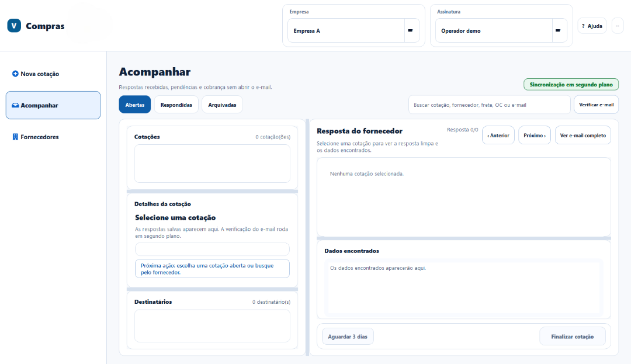
Task: Click the "Cotações" heading
Action: click(x=147, y=137)
